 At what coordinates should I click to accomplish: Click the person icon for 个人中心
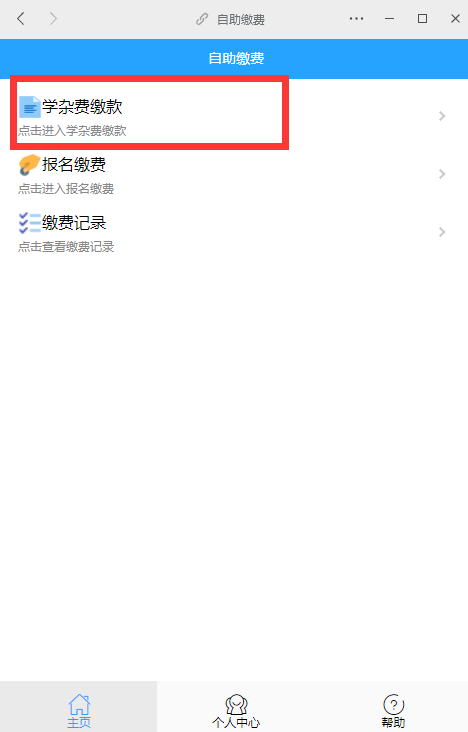point(236,704)
